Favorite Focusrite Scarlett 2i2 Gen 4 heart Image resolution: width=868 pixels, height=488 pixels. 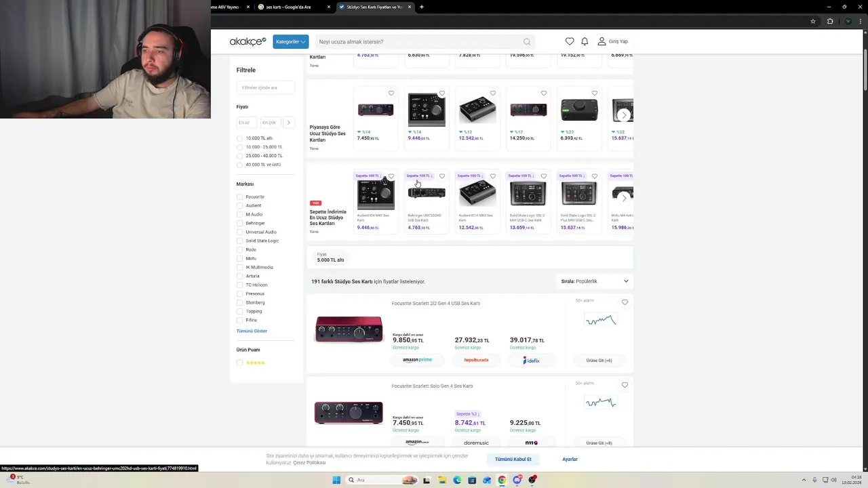click(x=625, y=302)
